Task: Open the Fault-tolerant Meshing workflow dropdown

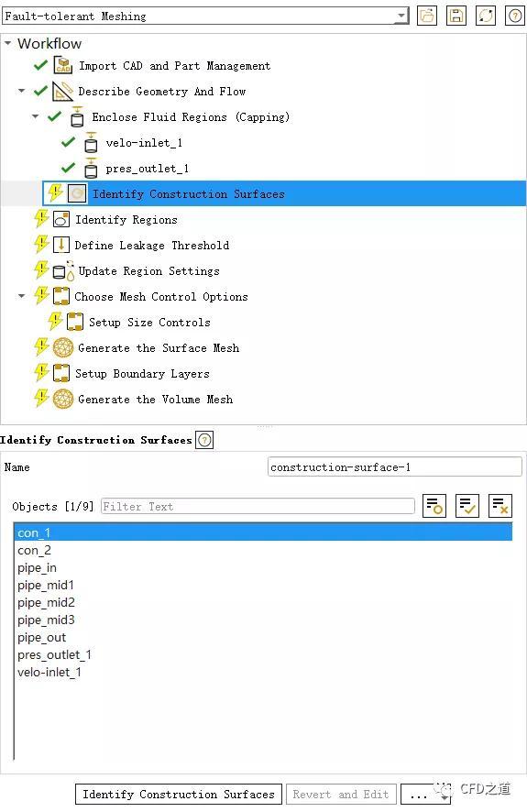Action: click(205, 16)
